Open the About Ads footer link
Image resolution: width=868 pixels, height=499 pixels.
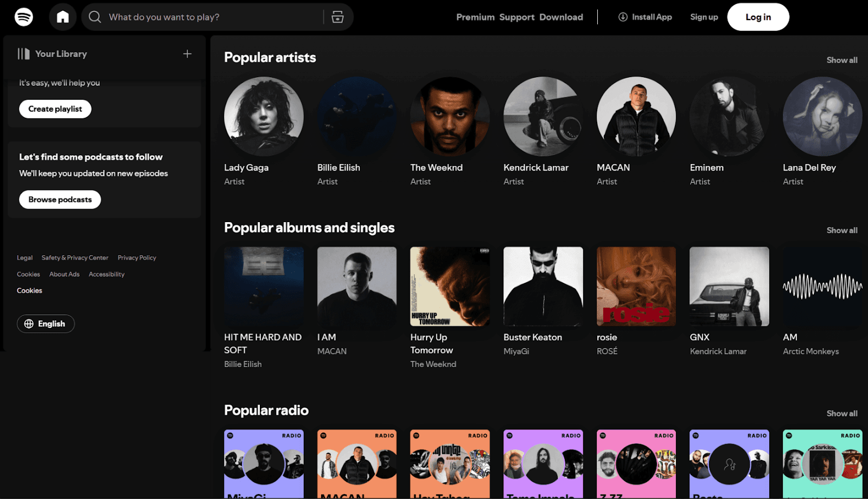65,274
